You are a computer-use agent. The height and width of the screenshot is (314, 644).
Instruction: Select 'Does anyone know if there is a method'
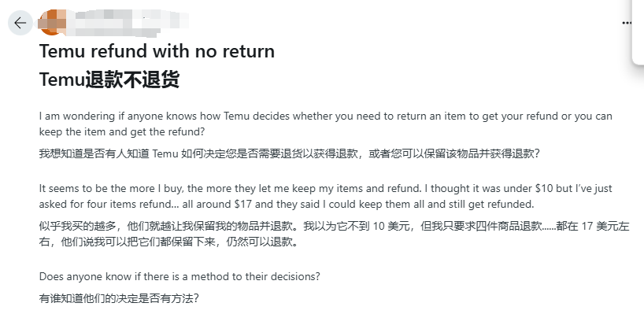tap(180, 277)
